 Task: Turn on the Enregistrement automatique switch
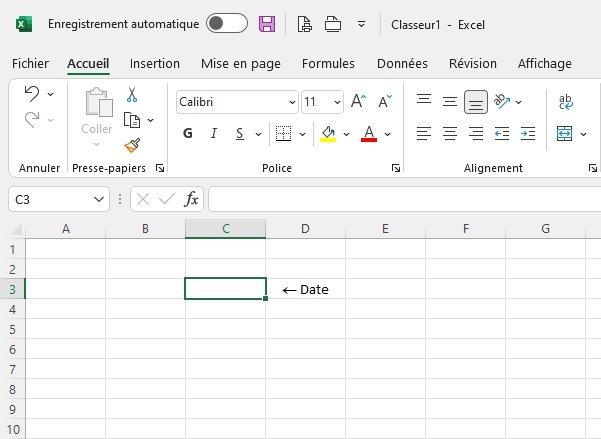pos(226,24)
